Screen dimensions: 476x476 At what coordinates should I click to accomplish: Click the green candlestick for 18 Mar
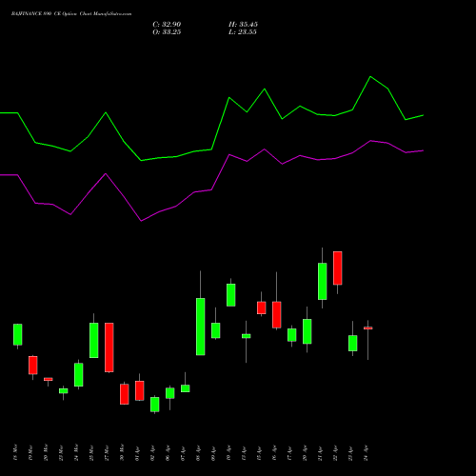point(17,334)
